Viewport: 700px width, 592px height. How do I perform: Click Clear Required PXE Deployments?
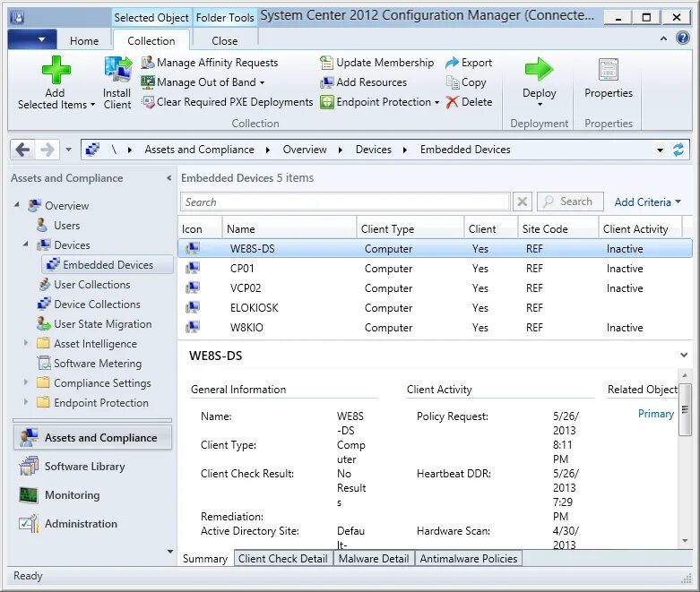(228, 102)
